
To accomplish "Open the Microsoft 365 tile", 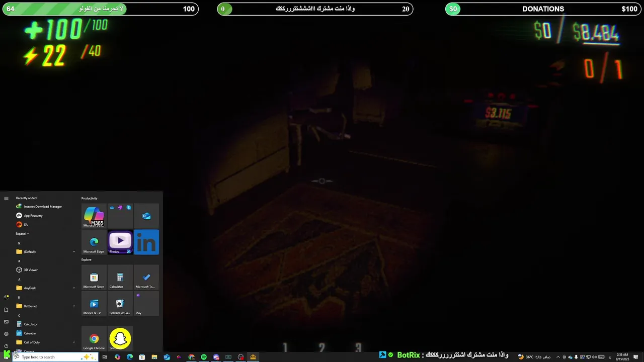I will (94, 216).
